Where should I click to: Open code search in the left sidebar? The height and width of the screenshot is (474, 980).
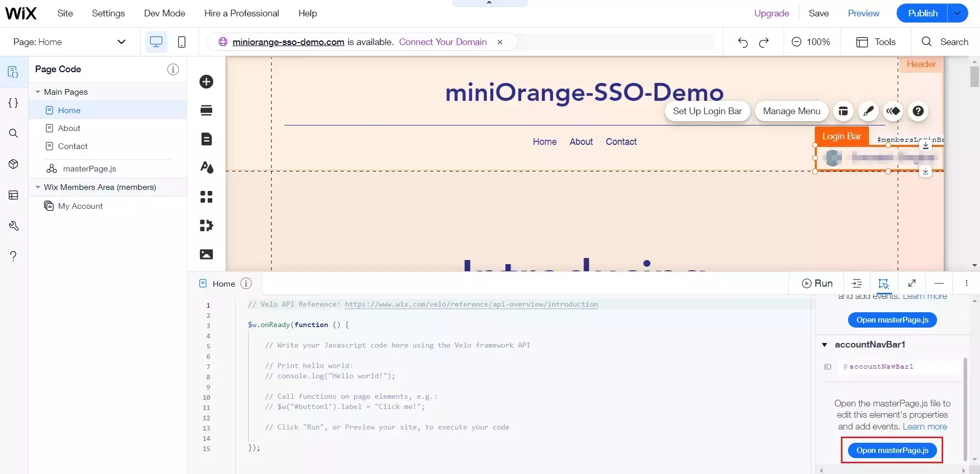tap(13, 134)
